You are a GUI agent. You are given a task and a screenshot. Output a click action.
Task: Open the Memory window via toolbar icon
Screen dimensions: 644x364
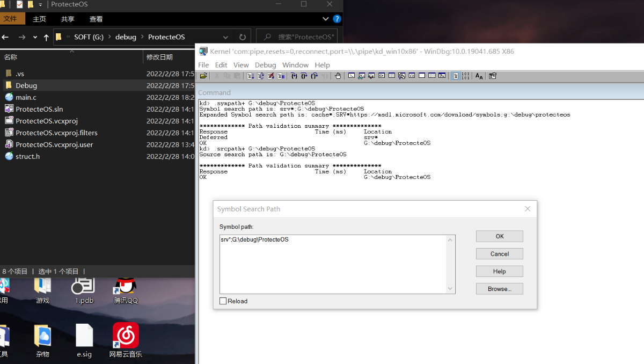pyautogui.click(x=391, y=76)
